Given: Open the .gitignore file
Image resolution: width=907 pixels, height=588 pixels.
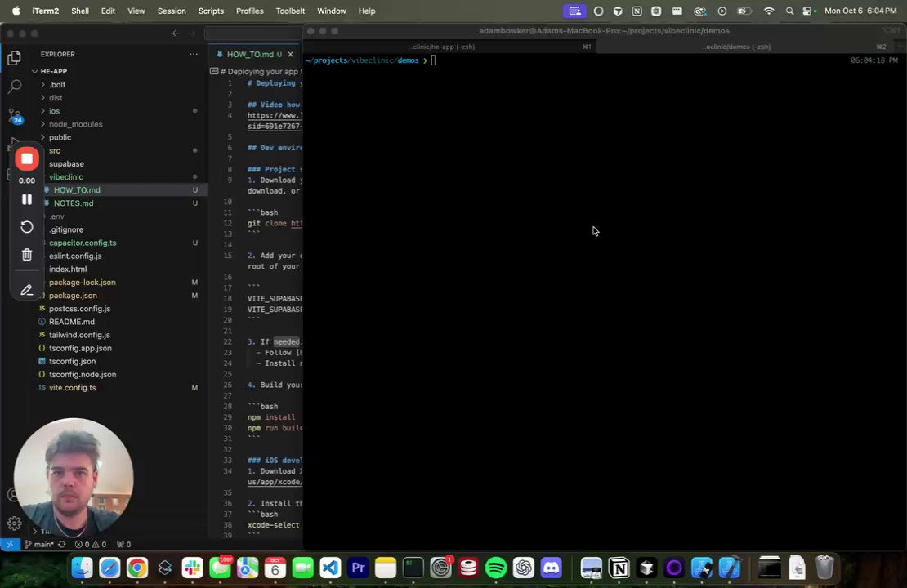Looking at the screenshot, I should tap(66, 229).
